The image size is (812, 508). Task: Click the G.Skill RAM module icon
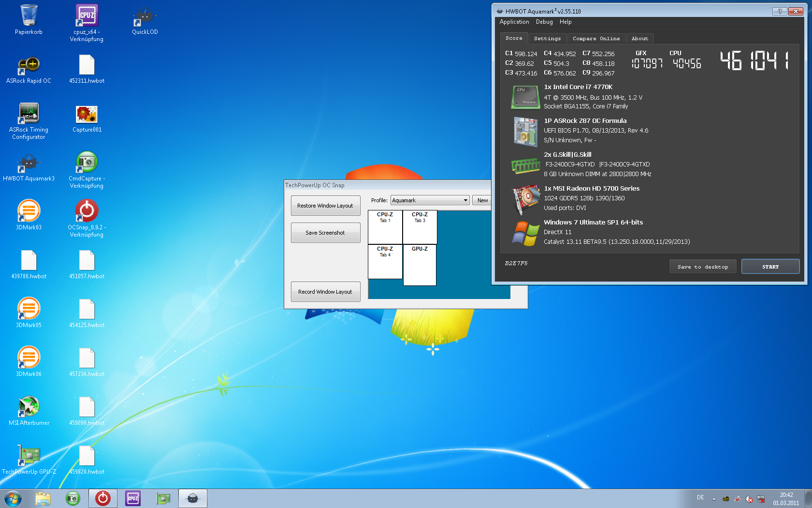[x=525, y=166]
